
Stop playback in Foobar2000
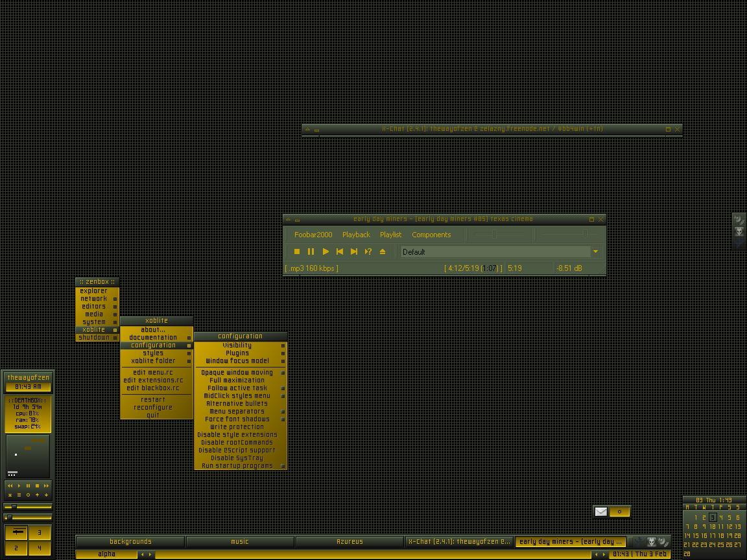(297, 251)
